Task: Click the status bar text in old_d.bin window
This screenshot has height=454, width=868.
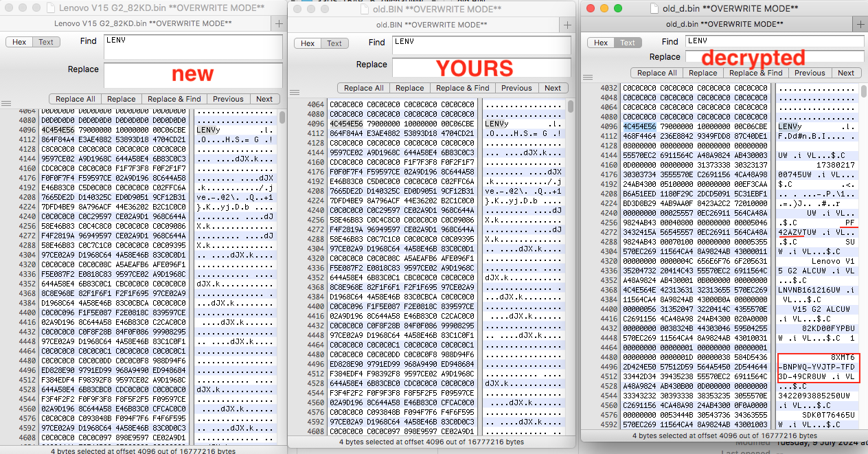Action: pyautogui.click(x=724, y=435)
